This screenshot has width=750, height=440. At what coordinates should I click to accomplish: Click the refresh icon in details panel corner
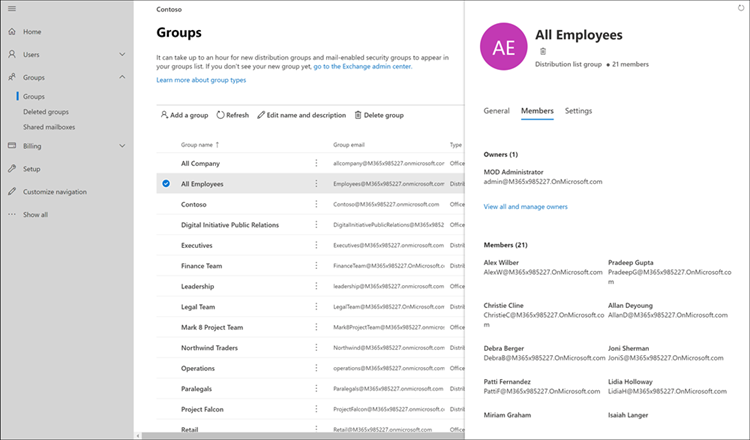coord(741,8)
